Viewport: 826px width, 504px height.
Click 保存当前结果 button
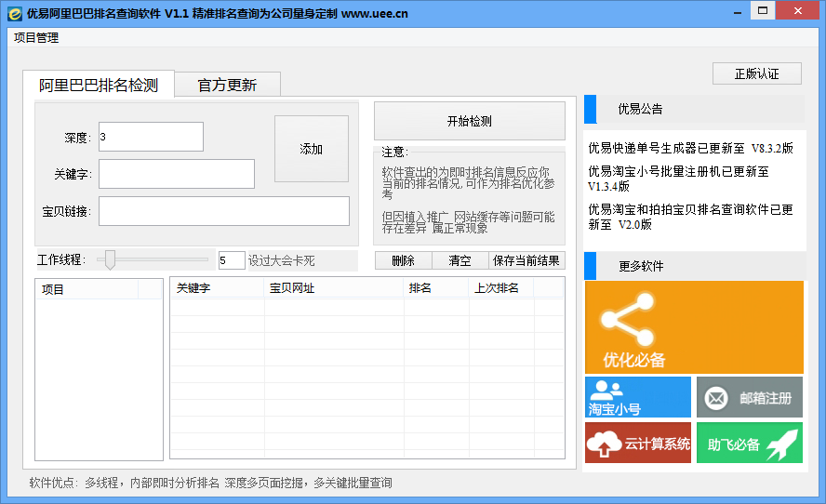point(526,260)
